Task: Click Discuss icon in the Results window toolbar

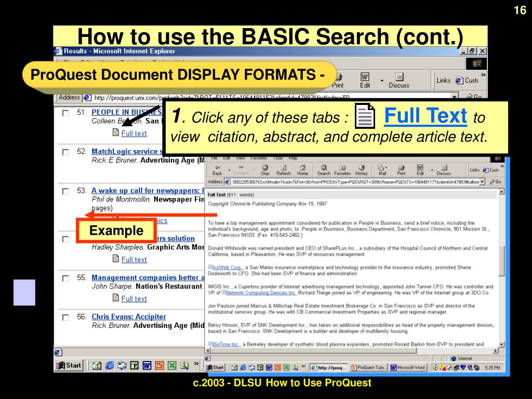Action: pyautogui.click(x=399, y=81)
